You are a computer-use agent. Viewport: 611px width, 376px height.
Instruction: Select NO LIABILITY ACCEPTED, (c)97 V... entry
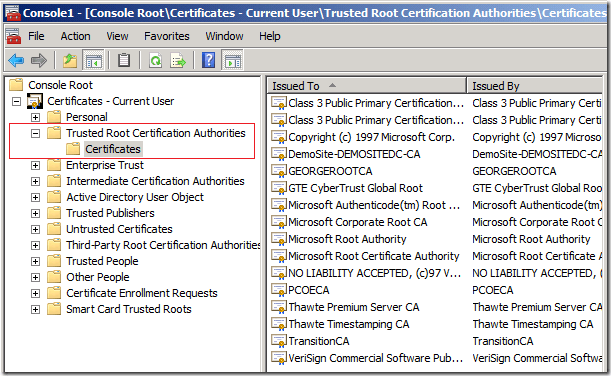[374, 273]
